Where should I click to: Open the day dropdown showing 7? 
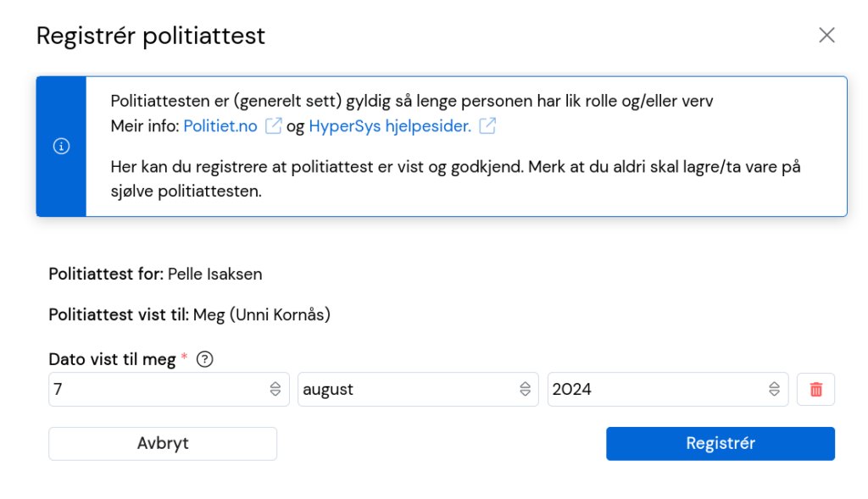[169, 390]
